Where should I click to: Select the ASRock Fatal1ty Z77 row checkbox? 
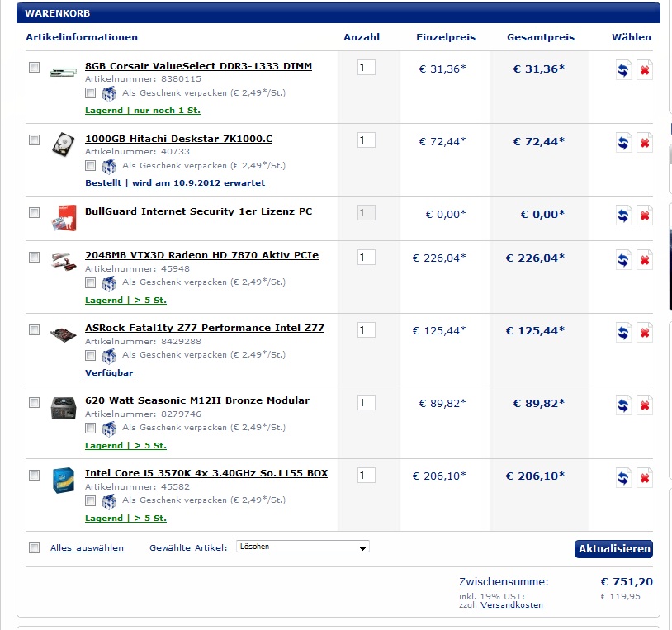pyautogui.click(x=35, y=330)
